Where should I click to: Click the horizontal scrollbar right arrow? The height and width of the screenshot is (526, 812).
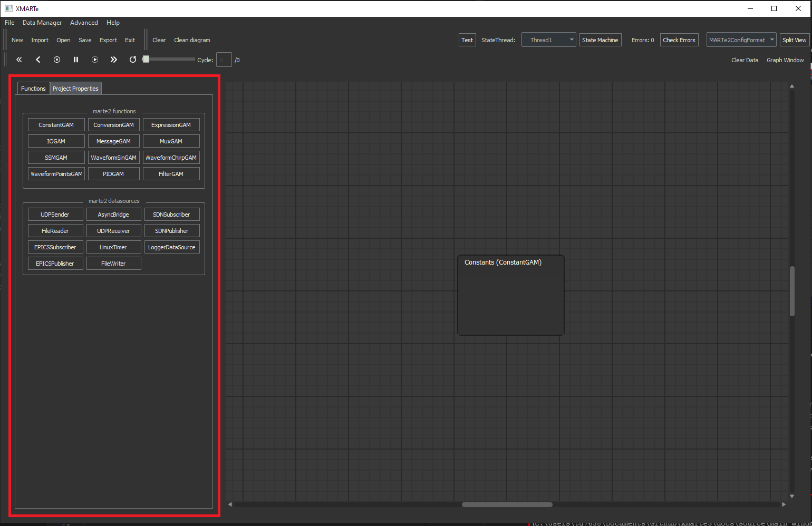pos(784,504)
